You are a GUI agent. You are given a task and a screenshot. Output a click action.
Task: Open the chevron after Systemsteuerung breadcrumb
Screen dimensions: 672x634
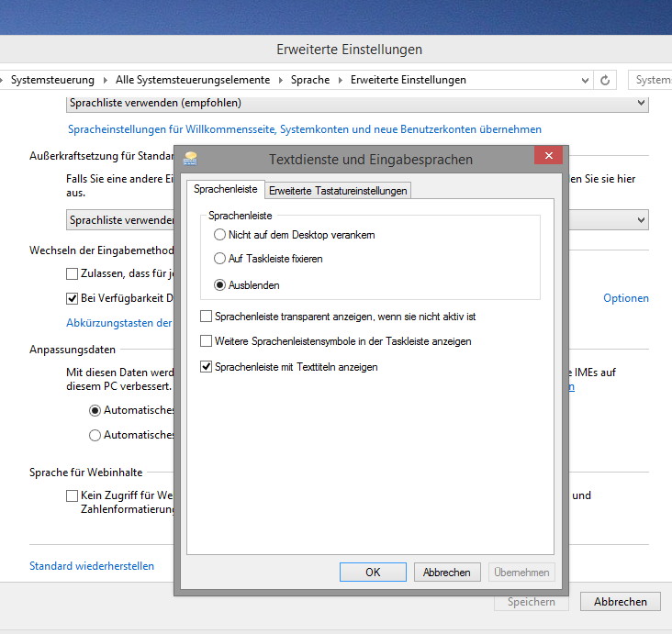point(106,80)
